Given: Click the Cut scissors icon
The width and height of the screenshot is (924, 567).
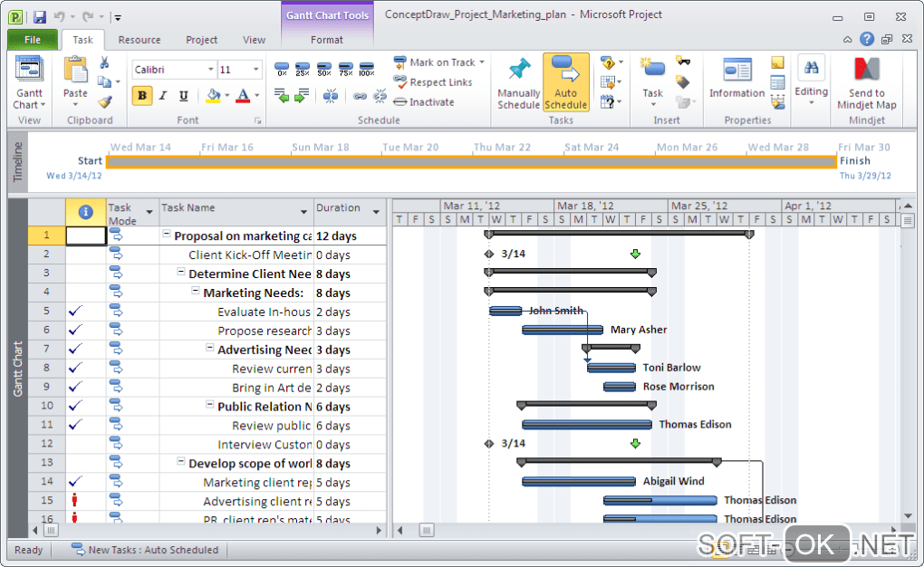Looking at the screenshot, I should tap(104, 62).
